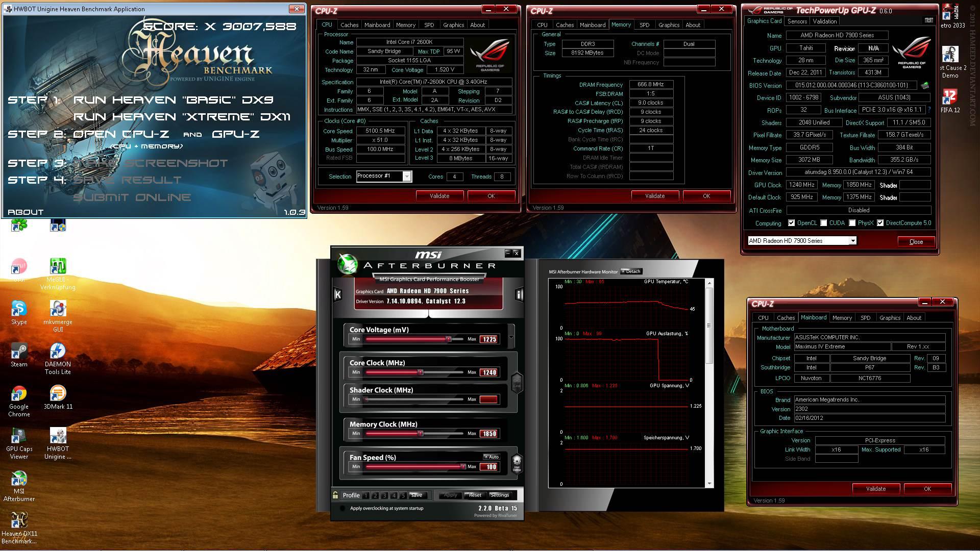Toggle the DirectCompute 5.0 checkbox
The image size is (980, 551).
[x=880, y=223]
